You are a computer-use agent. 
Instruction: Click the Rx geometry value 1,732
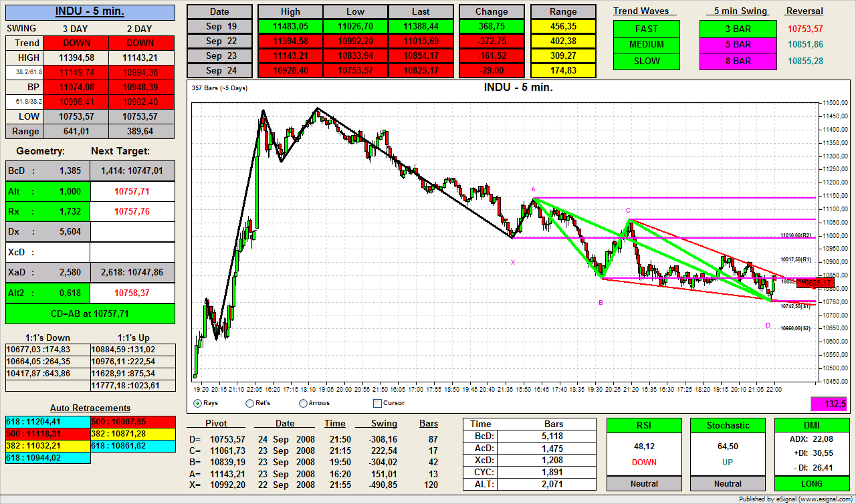69,211
